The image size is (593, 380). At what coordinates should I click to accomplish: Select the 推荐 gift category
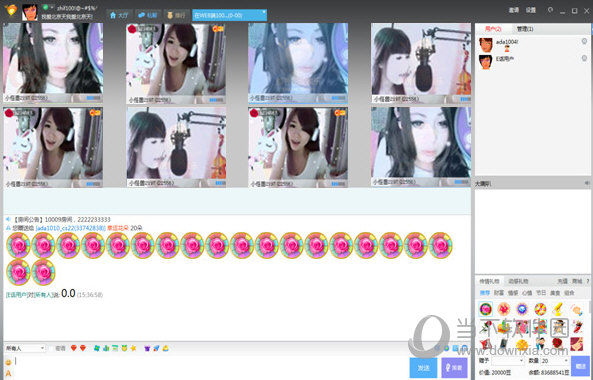point(485,293)
